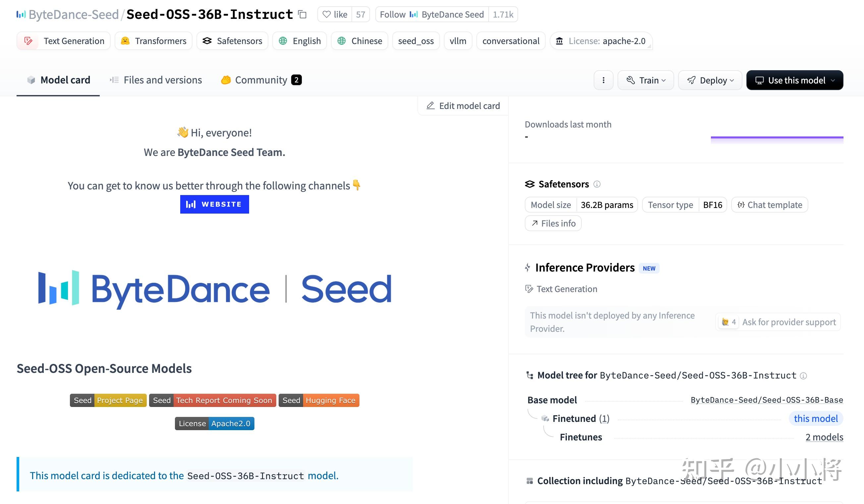Screen dimensions: 864x504
Task: Click the Edit model card pencil icon
Action: click(431, 106)
